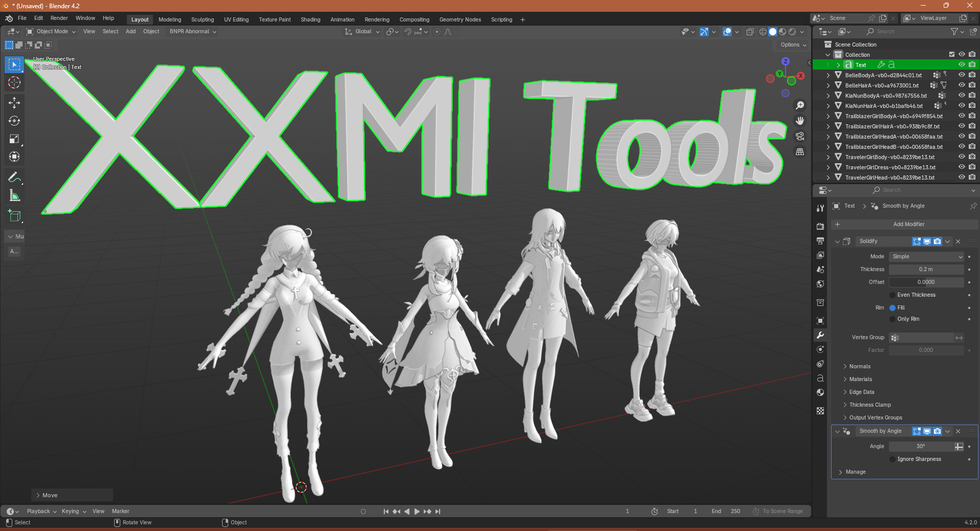Open the Modifier Properties tab (wrench icon)
The width and height of the screenshot is (980, 531).
[x=820, y=335]
